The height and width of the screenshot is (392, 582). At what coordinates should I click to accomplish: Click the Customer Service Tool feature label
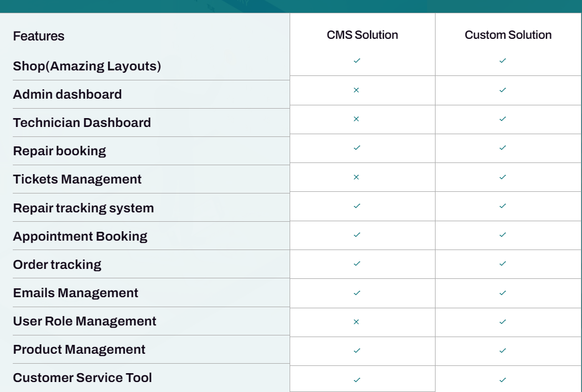(82, 378)
